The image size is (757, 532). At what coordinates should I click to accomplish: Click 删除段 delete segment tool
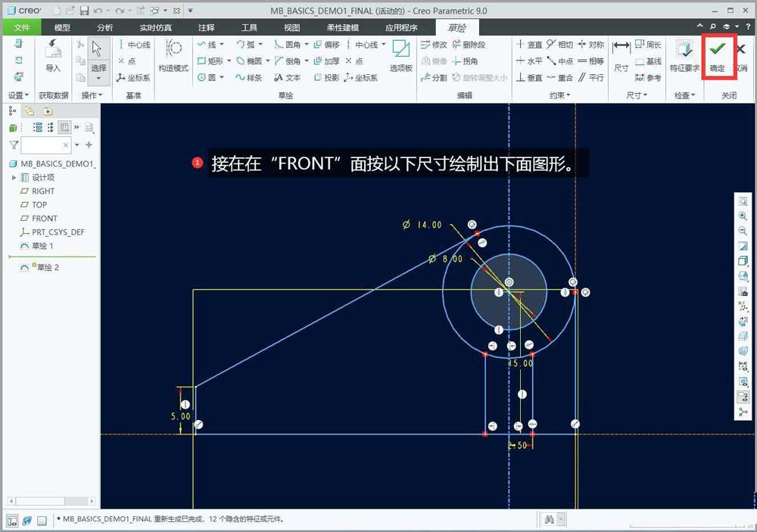tap(469, 45)
